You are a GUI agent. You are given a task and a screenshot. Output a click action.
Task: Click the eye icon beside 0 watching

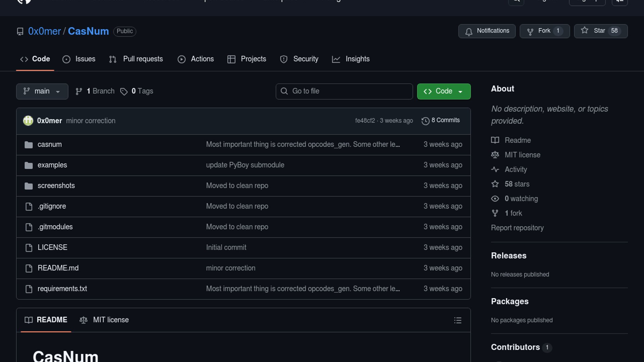tap(495, 199)
